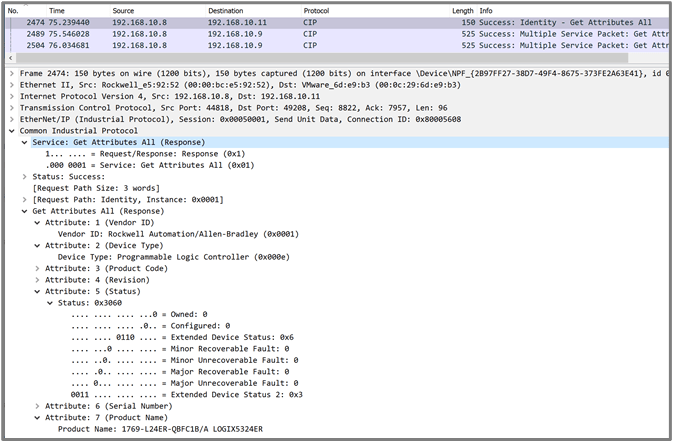Viewport: 674px width, 442px height.
Task: Select the Configured: 0 status bit
Action: tap(150, 326)
